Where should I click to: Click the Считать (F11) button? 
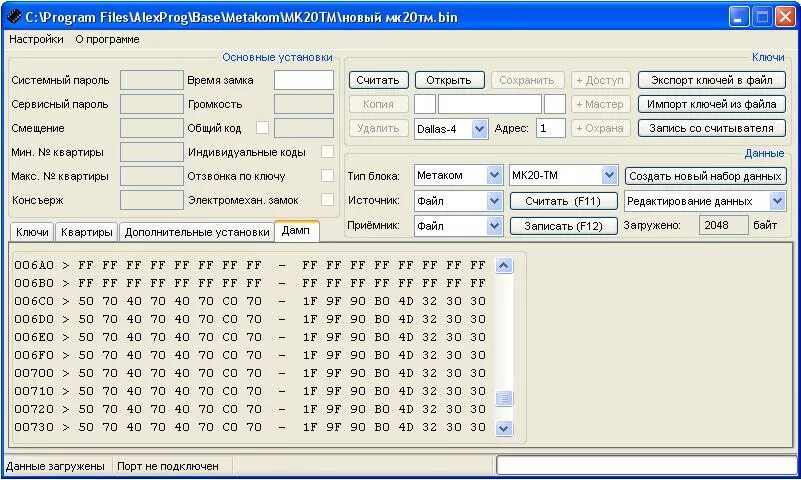[x=563, y=201]
